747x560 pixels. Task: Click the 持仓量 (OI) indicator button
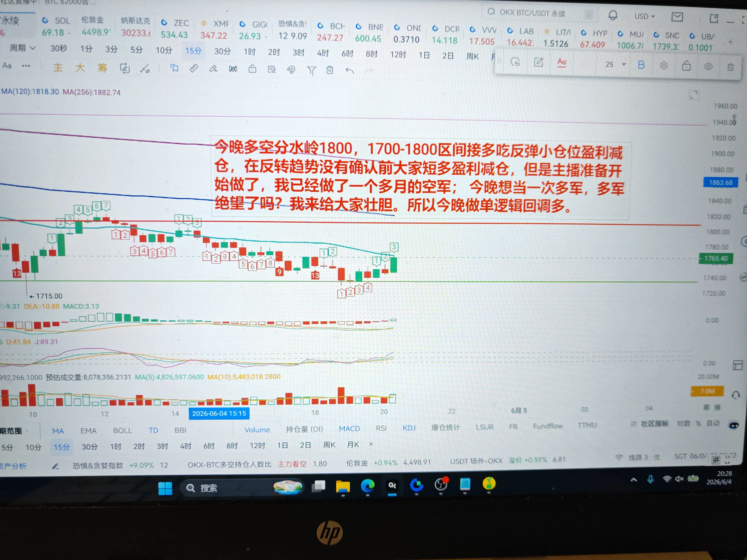pos(304,429)
